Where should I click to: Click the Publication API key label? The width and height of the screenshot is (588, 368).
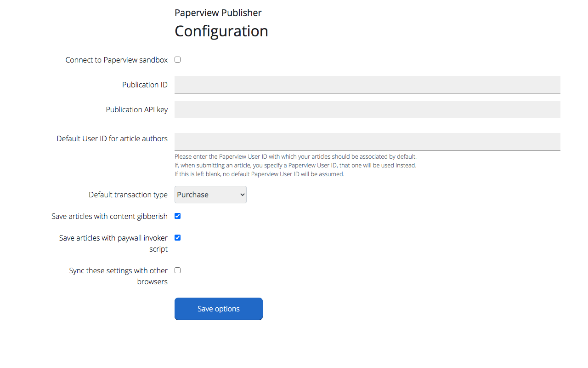tap(137, 109)
